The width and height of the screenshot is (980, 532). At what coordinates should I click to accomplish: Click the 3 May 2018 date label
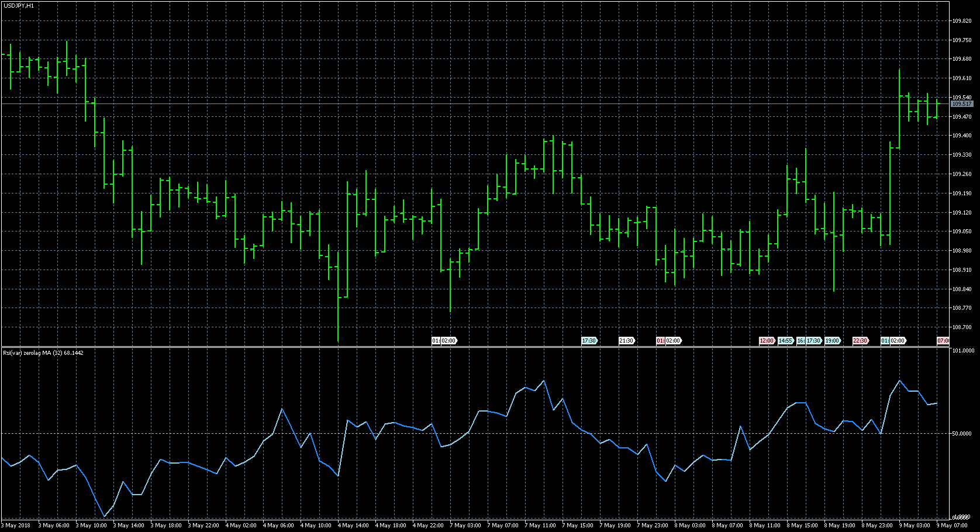tap(18, 526)
